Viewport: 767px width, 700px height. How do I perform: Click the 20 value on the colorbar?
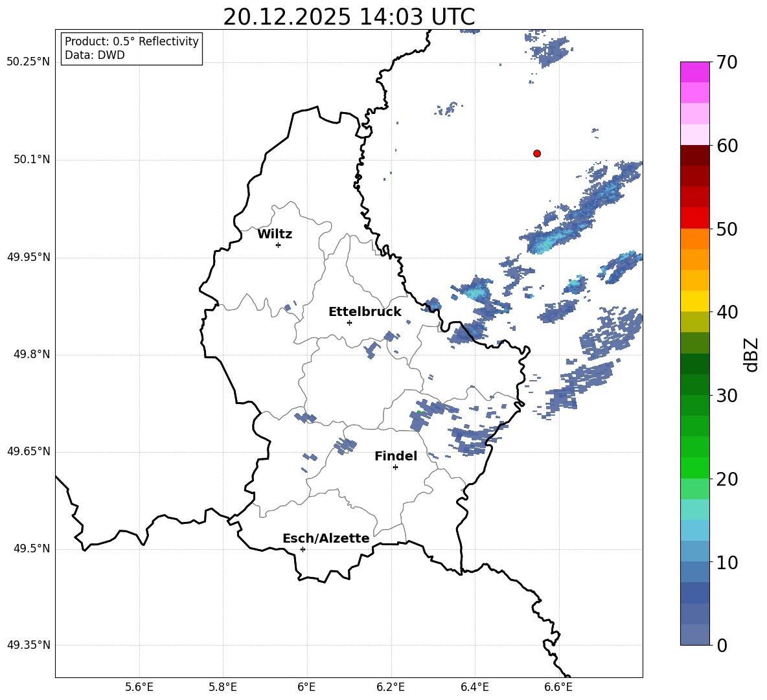tap(726, 479)
